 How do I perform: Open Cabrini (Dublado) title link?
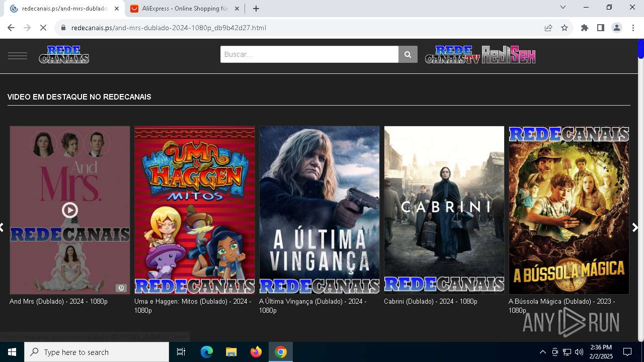click(x=431, y=301)
